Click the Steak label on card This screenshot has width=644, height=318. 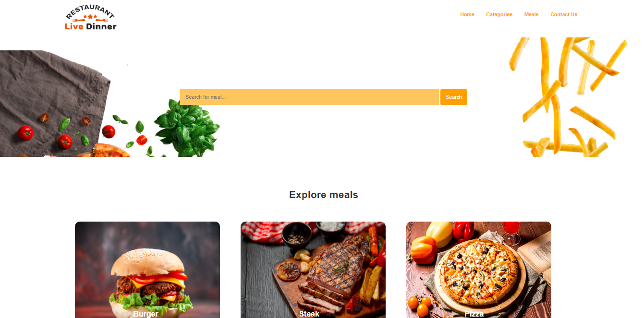pyautogui.click(x=309, y=314)
